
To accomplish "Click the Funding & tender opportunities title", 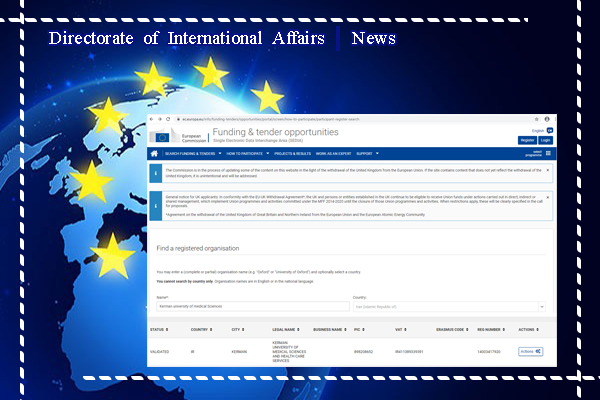I will (276, 132).
